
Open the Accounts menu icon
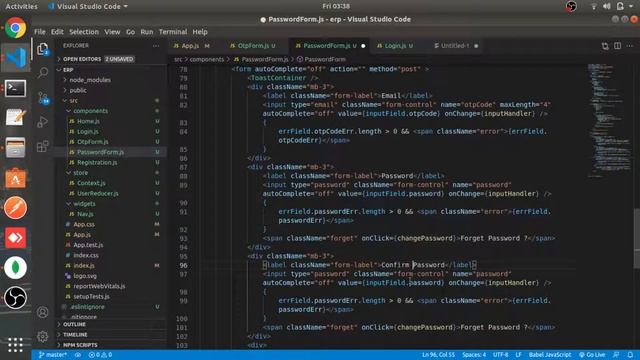point(42,312)
